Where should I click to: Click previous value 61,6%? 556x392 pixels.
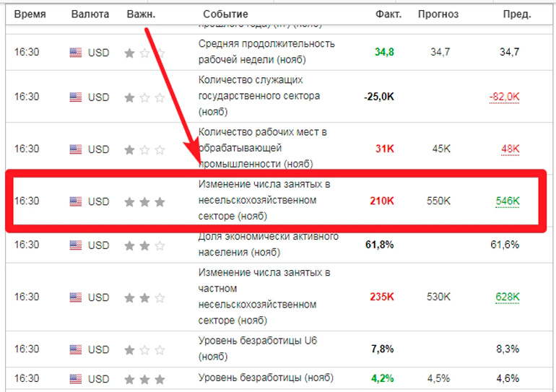coord(505,245)
